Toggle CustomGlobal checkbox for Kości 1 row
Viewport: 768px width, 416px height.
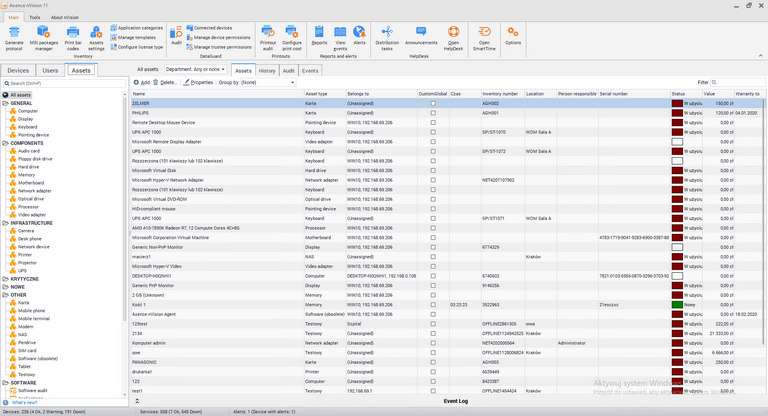[433, 304]
